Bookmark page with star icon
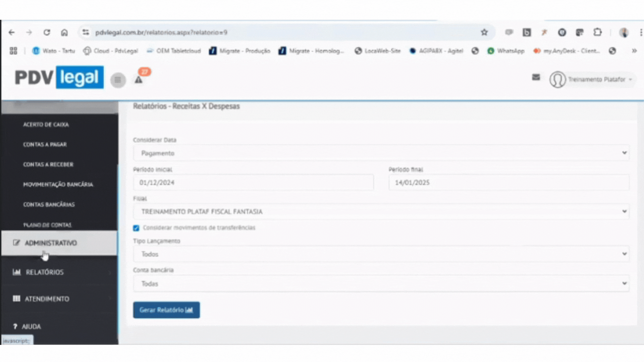 [x=484, y=33]
